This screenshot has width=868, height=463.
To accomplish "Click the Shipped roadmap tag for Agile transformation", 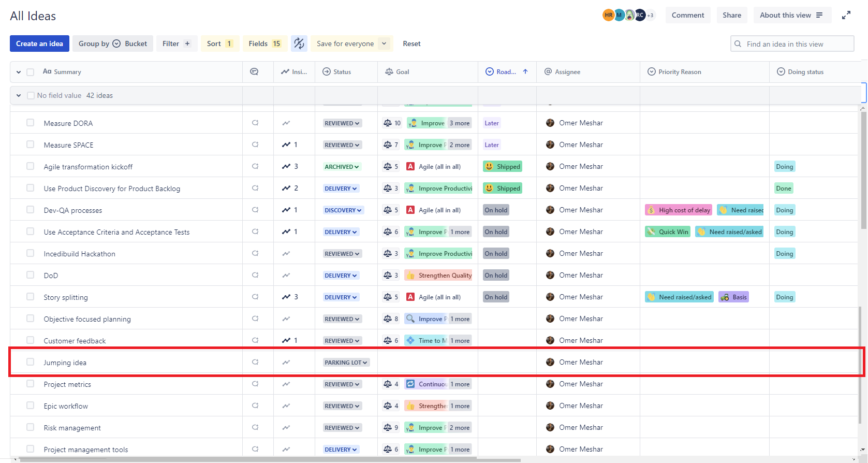I will click(502, 166).
